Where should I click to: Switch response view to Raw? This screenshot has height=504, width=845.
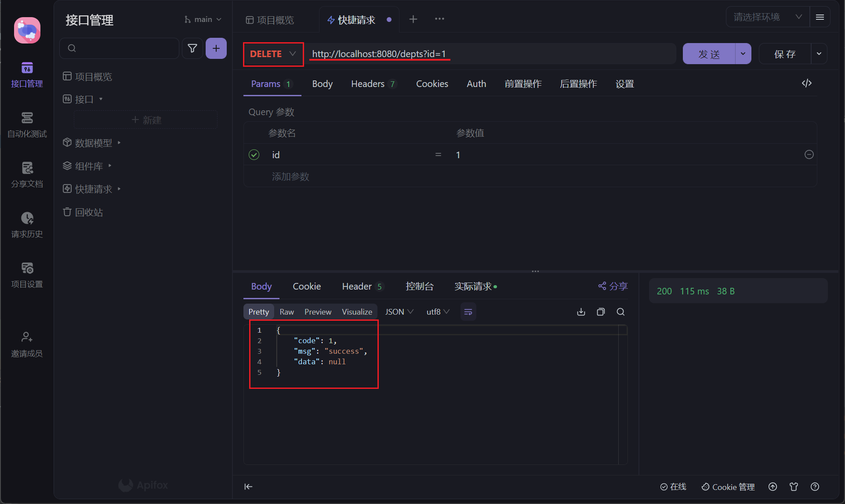pos(287,312)
